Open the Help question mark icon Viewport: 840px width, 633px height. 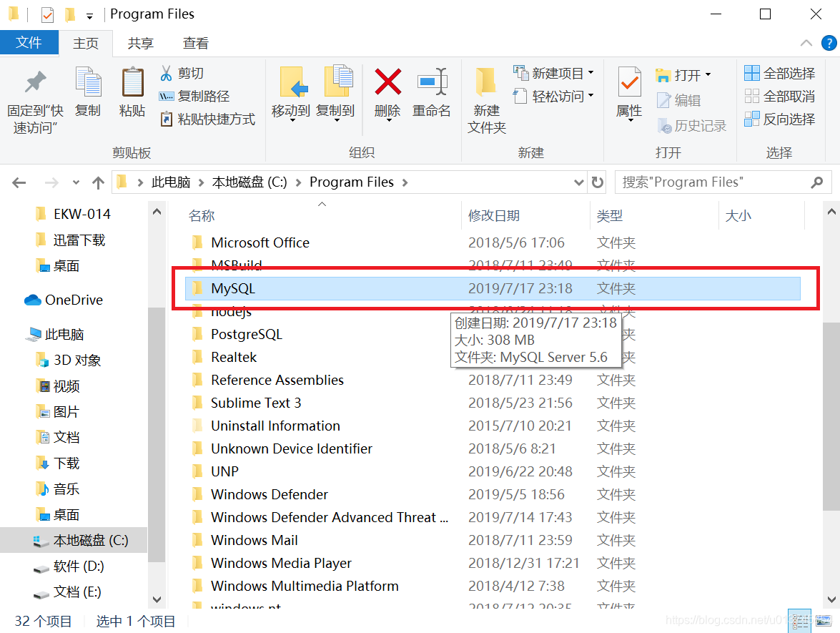coord(829,43)
